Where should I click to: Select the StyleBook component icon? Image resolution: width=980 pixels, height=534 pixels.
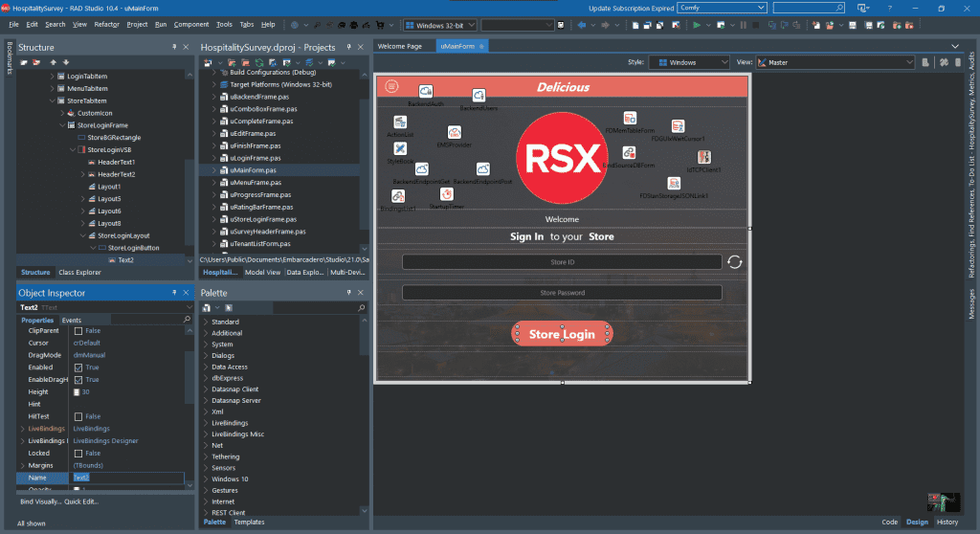coord(400,148)
